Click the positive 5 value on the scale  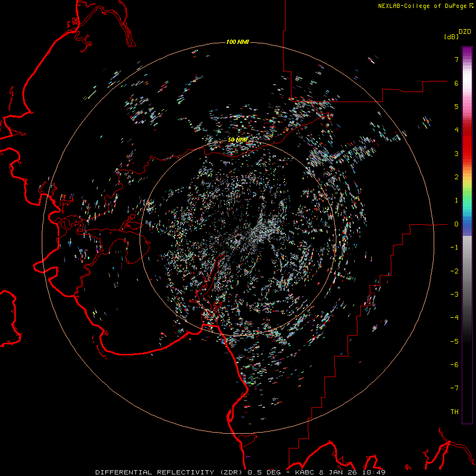(x=456, y=106)
